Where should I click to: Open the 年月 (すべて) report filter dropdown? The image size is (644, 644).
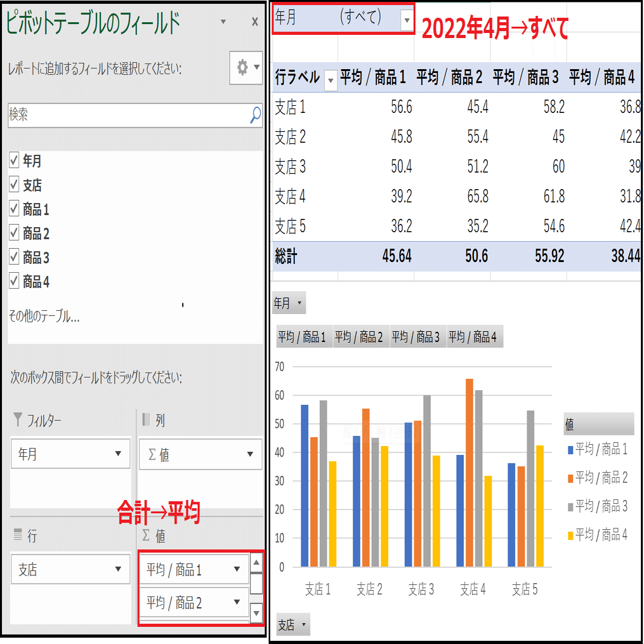[x=406, y=21]
